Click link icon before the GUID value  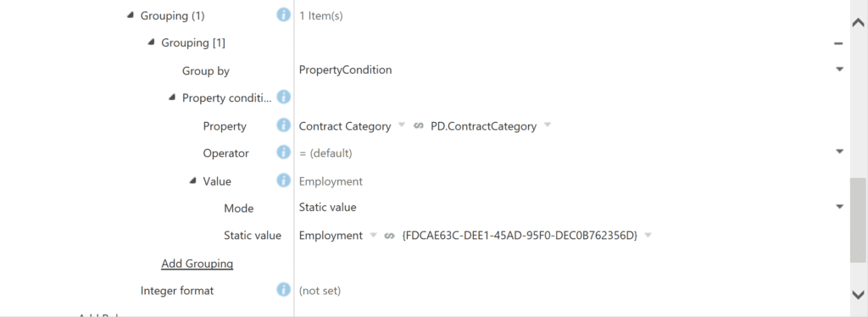coord(390,236)
